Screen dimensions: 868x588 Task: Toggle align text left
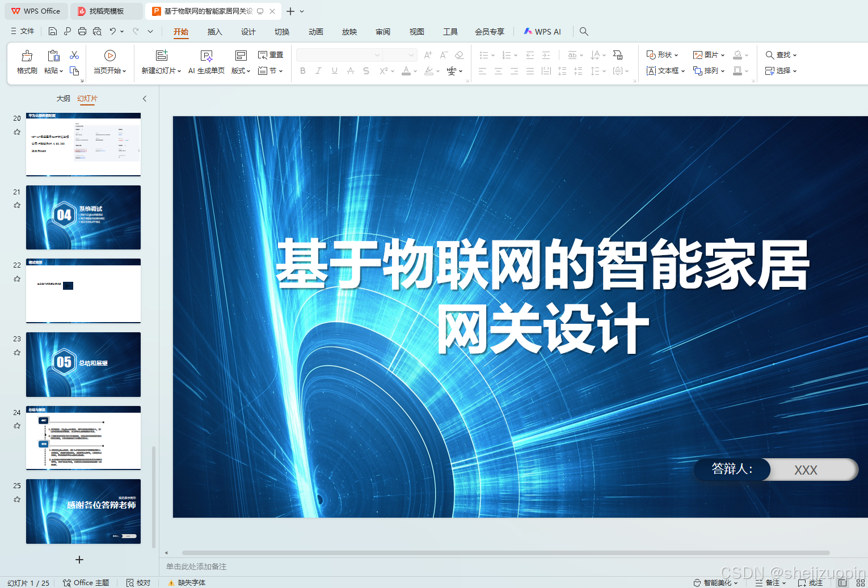point(482,71)
